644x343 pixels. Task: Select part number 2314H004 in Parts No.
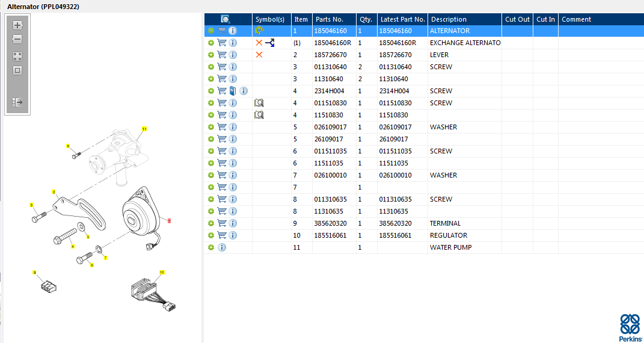329,91
